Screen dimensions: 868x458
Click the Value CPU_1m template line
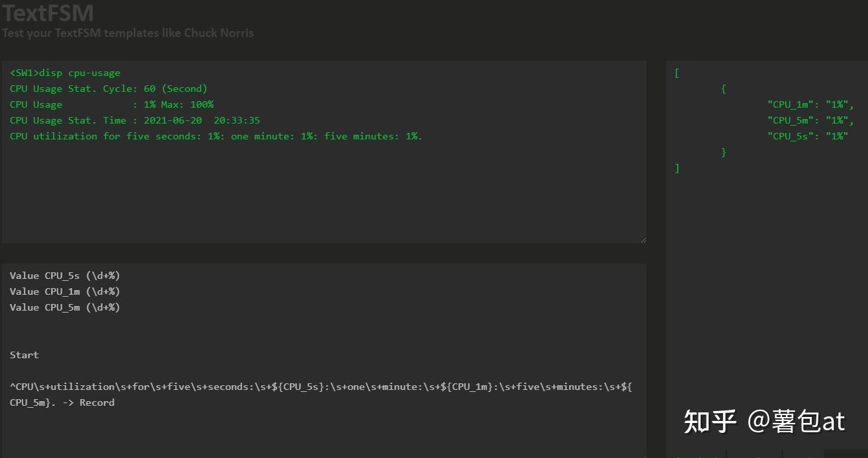[x=65, y=291]
